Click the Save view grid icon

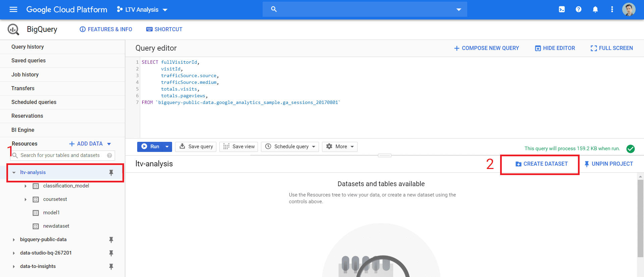226,147
